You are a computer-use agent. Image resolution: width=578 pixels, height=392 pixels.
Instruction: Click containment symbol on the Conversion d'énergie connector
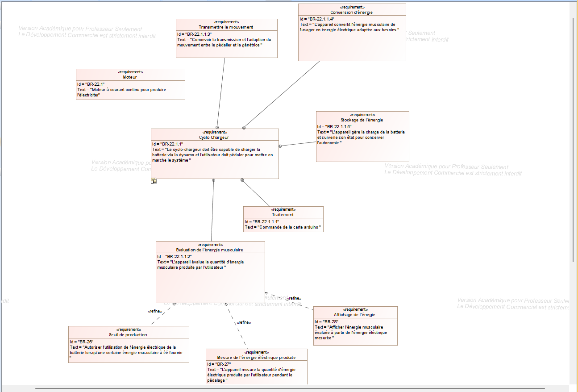click(244, 127)
